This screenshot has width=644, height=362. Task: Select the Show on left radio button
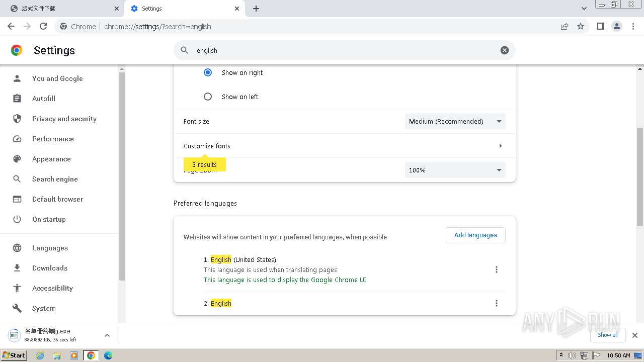pyautogui.click(x=208, y=97)
